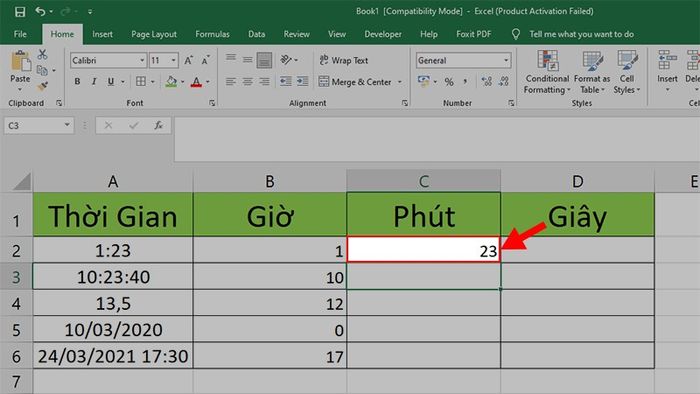Open the Name Box dropdown arrow
This screenshot has width=700, height=394.
click(67, 125)
